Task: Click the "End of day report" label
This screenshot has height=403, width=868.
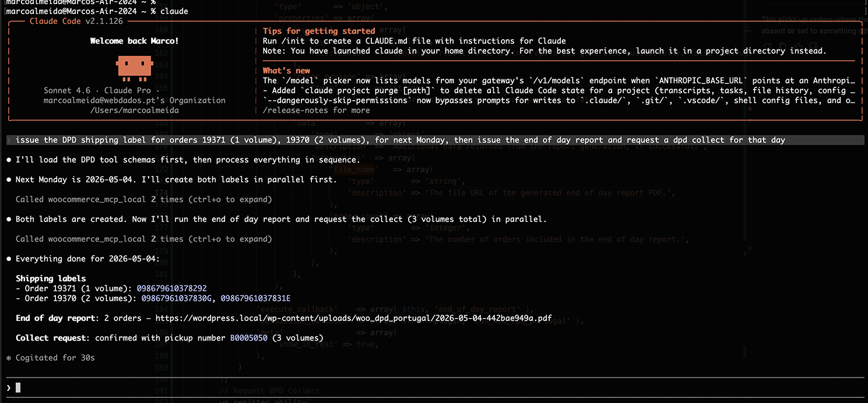Action: pyautogui.click(x=55, y=318)
